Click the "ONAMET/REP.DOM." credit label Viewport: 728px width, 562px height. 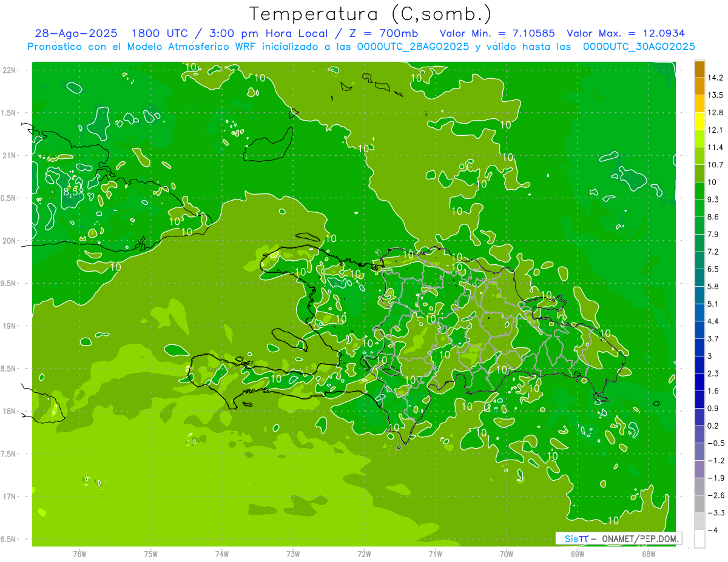(x=640, y=538)
